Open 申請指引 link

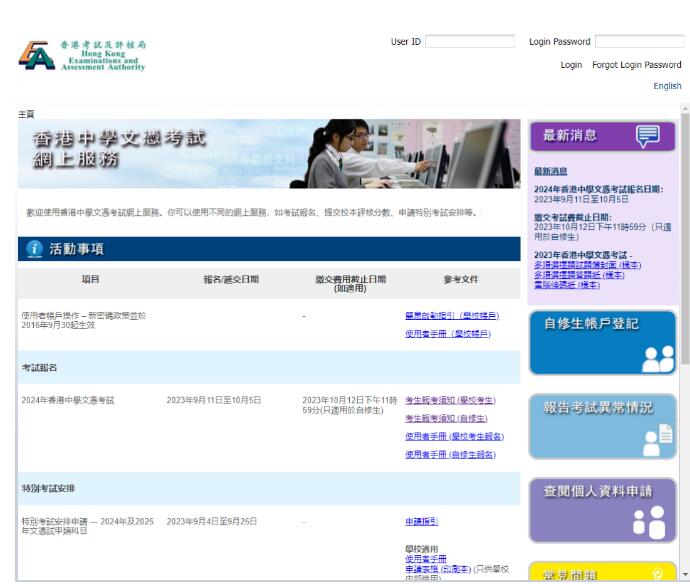pos(421,522)
